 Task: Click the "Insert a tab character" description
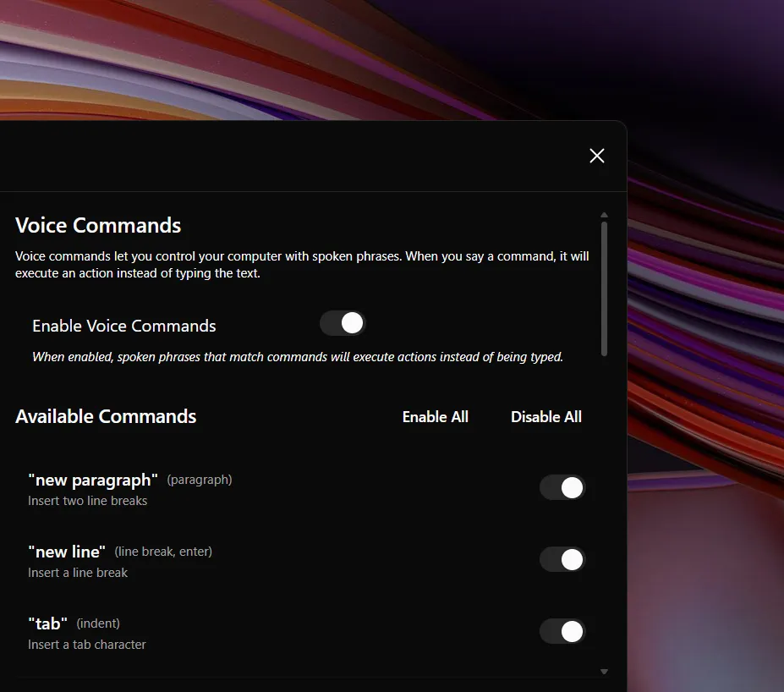(86, 645)
